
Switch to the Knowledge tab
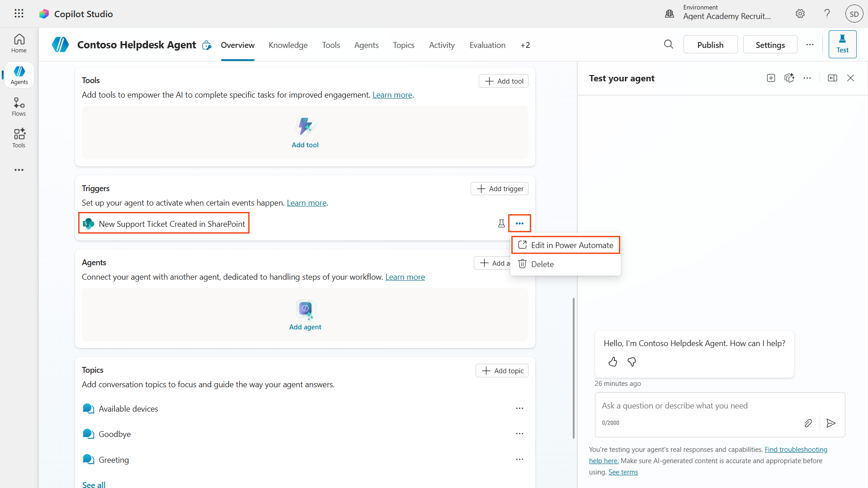click(288, 45)
